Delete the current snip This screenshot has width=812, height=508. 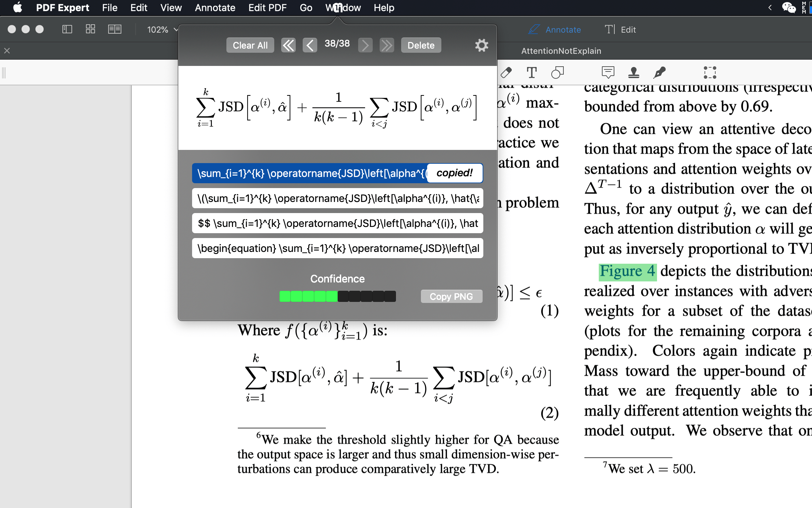[421, 45]
